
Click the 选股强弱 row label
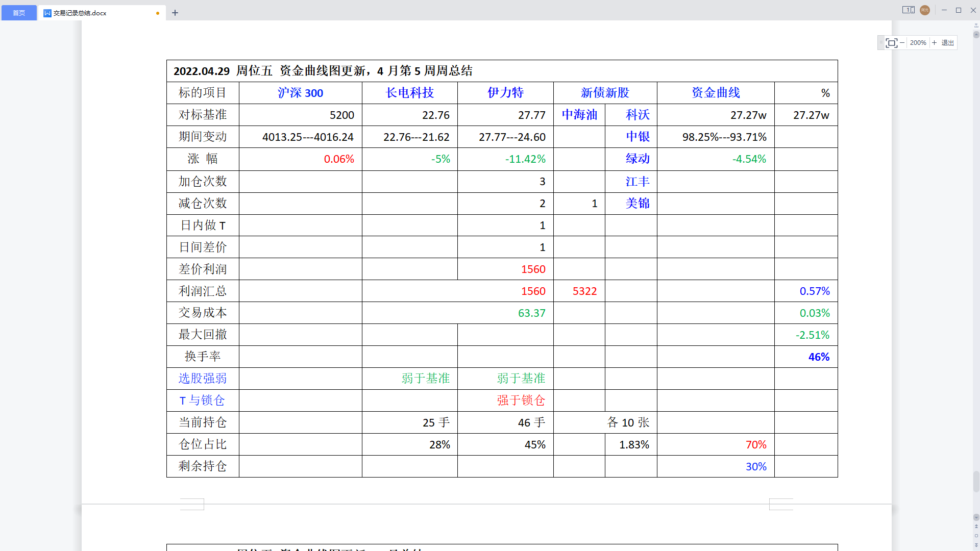[203, 379]
